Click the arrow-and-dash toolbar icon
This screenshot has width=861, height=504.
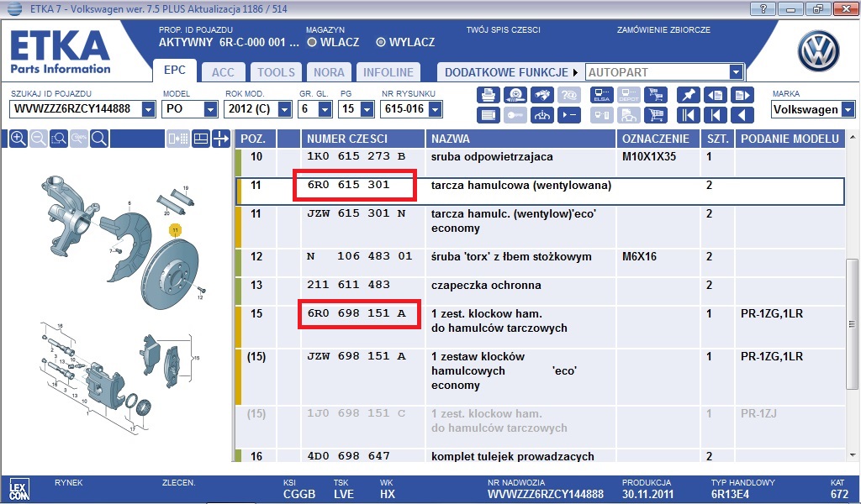(x=569, y=115)
